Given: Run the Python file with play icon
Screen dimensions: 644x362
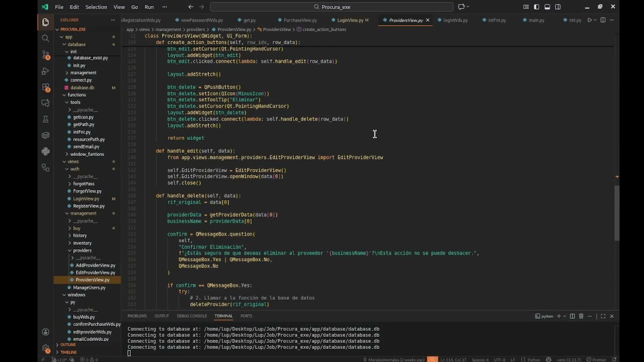Looking at the screenshot, I should pos(590,20).
